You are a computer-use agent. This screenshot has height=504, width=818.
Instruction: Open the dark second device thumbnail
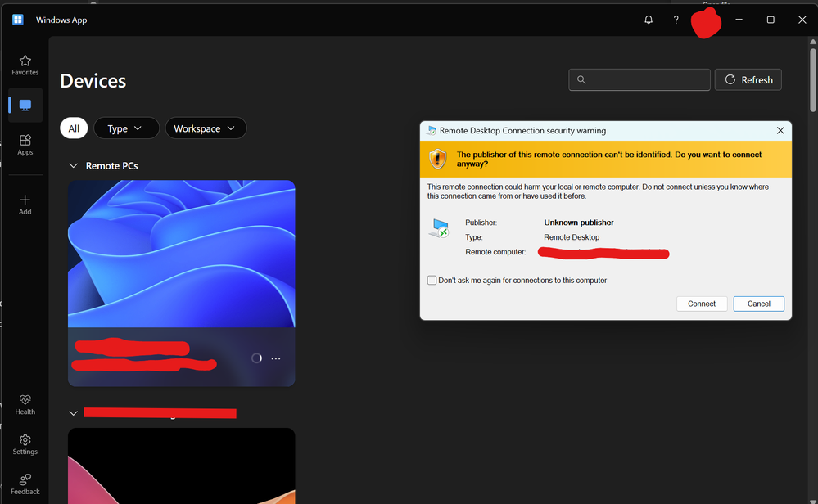[182, 466]
